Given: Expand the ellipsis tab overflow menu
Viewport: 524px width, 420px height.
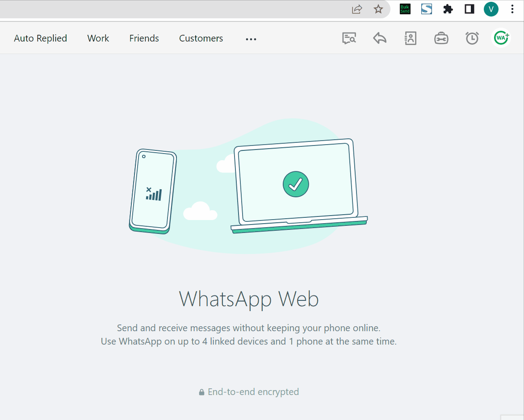Looking at the screenshot, I should (251, 39).
